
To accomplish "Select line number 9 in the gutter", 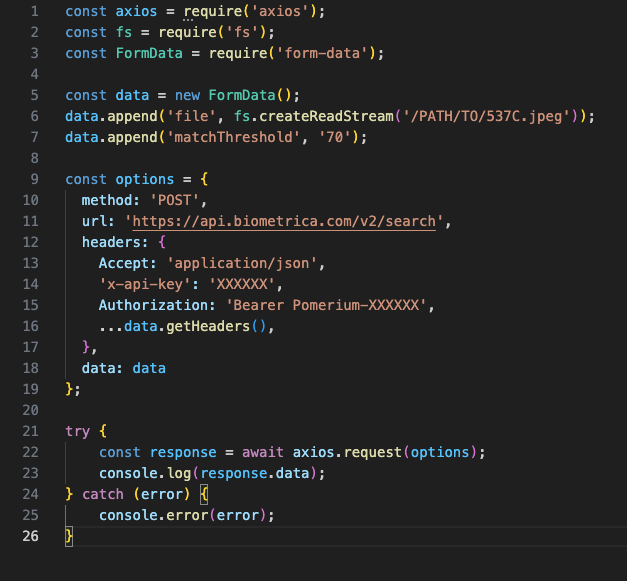I will point(35,179).
